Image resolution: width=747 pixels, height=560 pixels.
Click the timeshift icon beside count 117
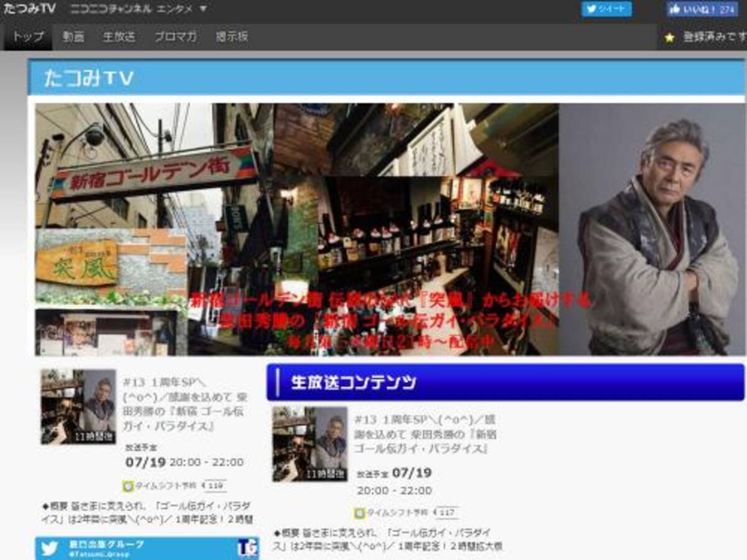click(x=359, y=513)
